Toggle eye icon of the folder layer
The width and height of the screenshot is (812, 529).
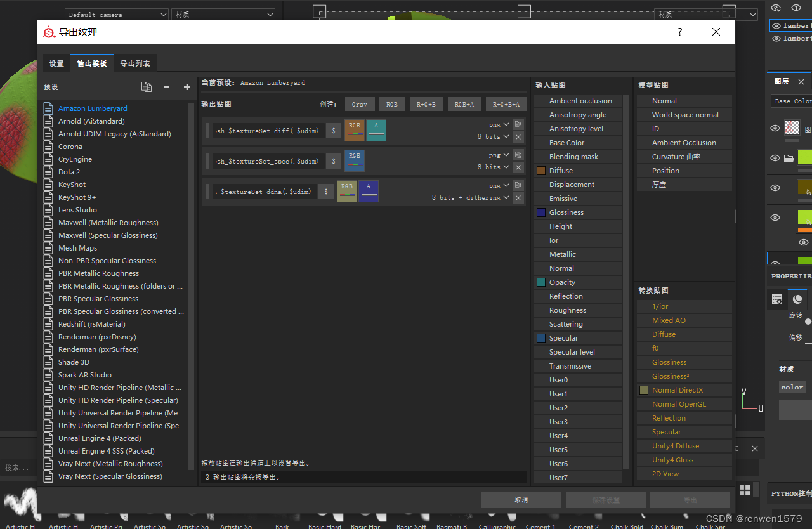click(x=775, y=158)
